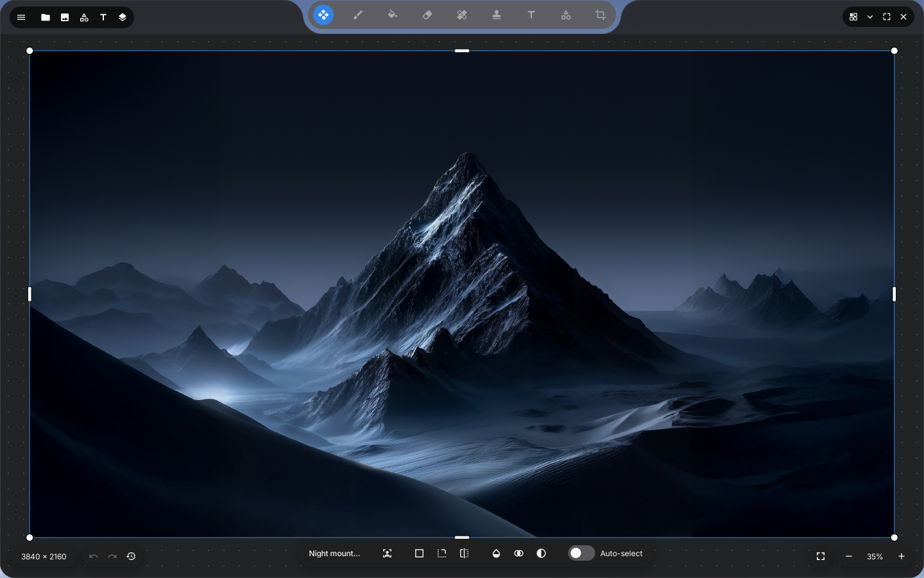Select the Move tool

323,15
